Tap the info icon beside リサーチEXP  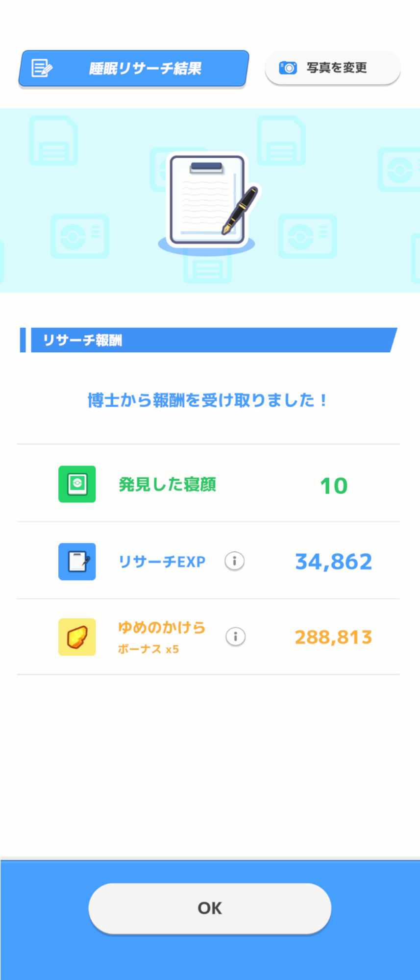234,561
